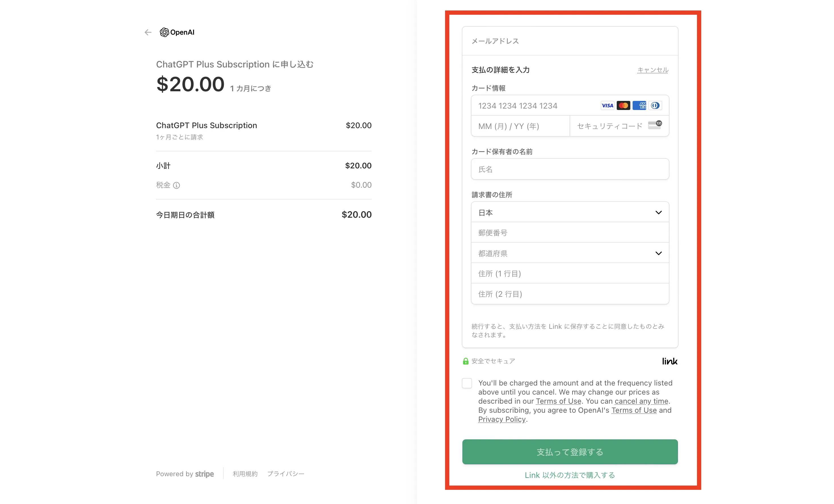Viewport: 834px width, 504px height.
Task: Click the CVC card icon in security field
Action: coord(655,125)
